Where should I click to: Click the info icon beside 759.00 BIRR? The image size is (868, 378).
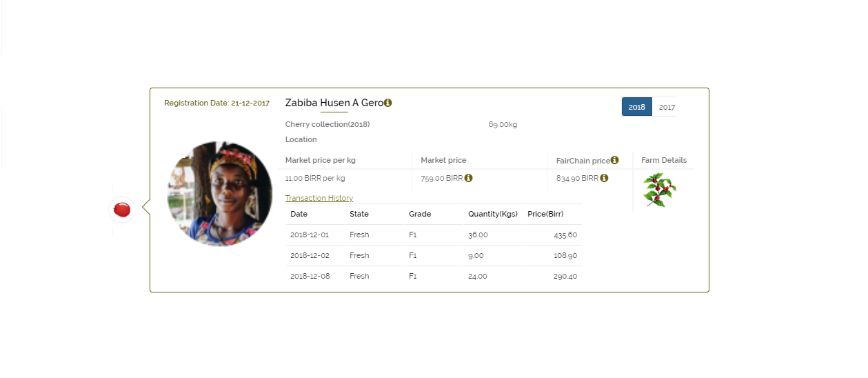click(468, 178)
